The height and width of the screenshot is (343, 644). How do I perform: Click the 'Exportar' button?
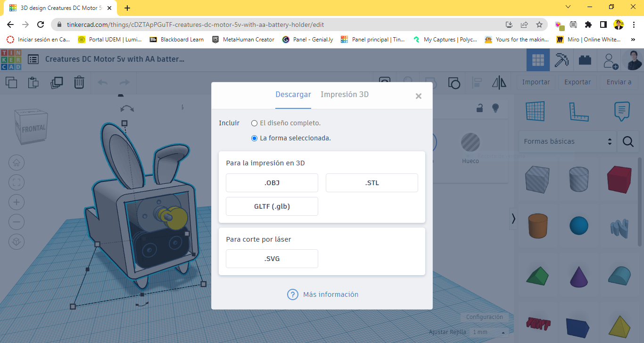(x=578, y=82)
